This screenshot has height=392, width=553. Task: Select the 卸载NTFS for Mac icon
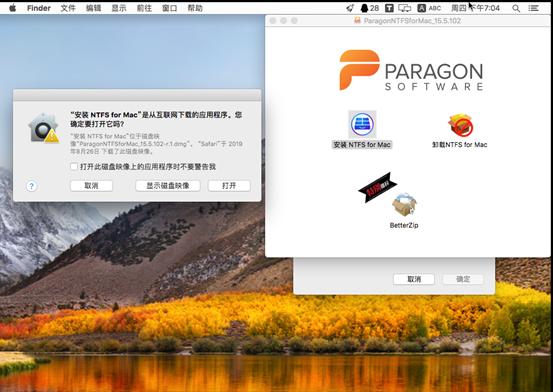point(460,125)
